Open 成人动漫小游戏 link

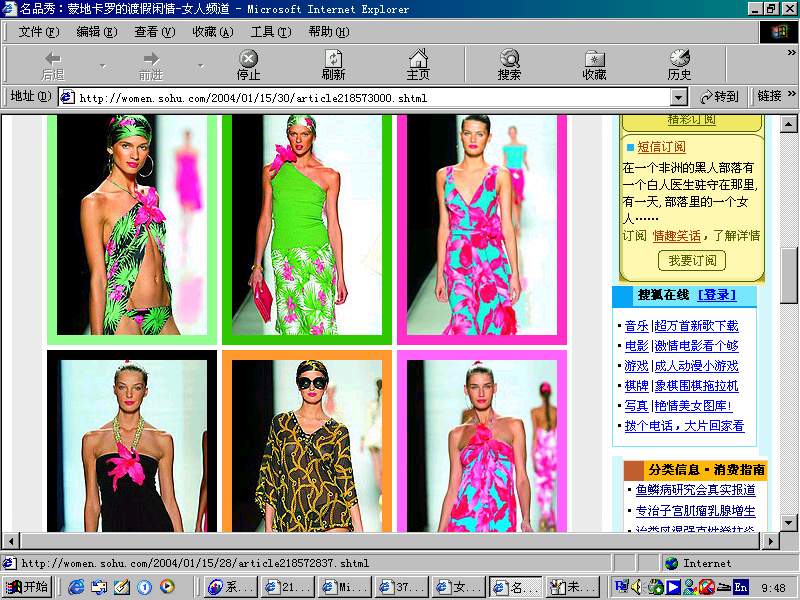point(696,366)
